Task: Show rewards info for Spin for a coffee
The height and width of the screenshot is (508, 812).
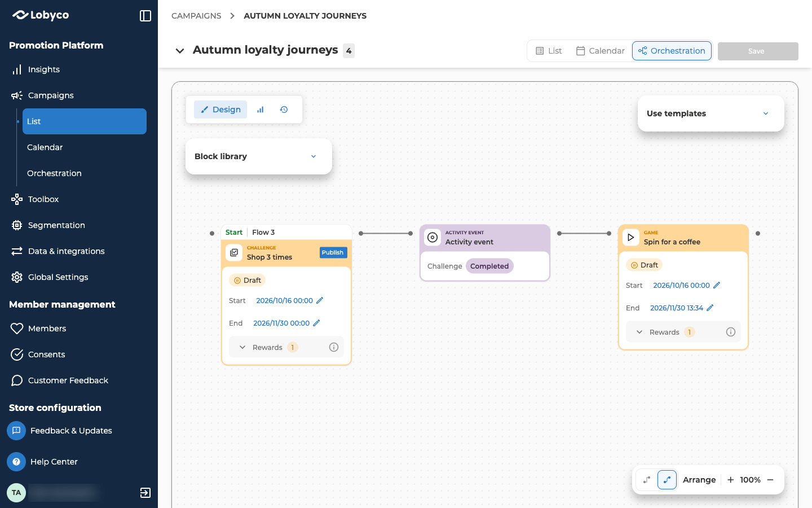Action: (731, 332)
